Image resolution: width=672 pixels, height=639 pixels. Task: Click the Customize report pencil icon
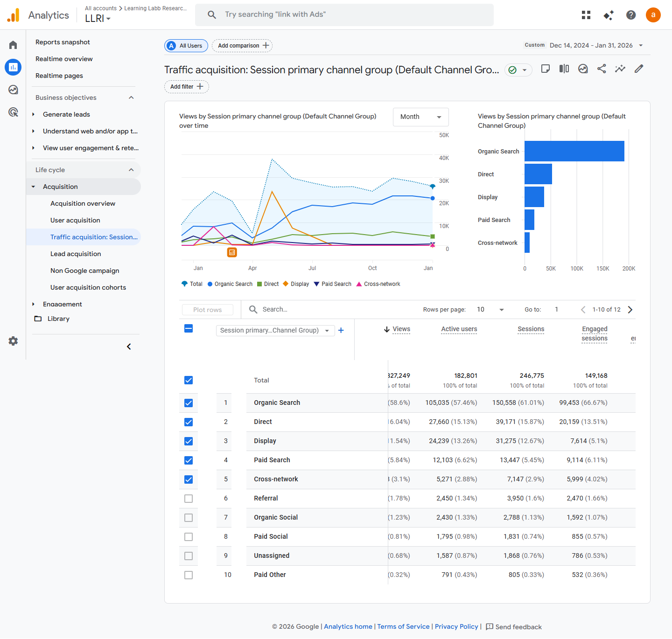[x=639, y=69]
